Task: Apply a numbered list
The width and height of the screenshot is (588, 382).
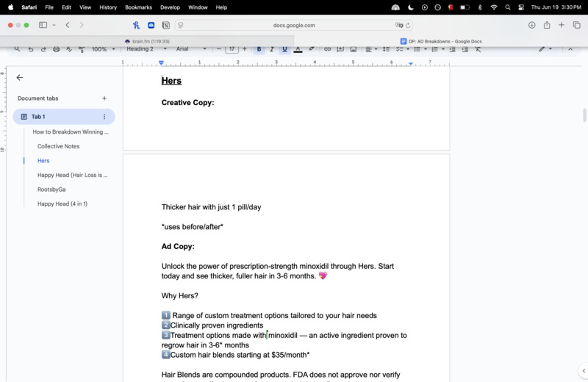Action: click(x=434, y=49)
